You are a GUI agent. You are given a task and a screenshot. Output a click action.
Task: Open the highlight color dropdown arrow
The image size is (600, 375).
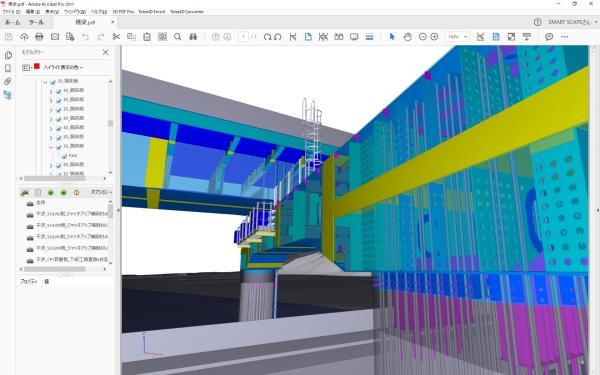[x=82, y=68]
